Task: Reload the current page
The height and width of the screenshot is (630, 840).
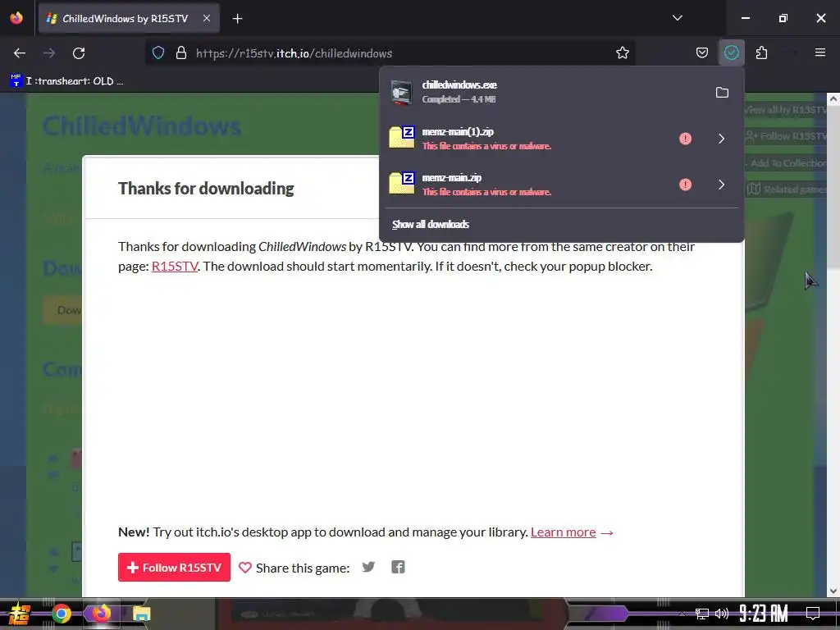Action: [79, 53]
